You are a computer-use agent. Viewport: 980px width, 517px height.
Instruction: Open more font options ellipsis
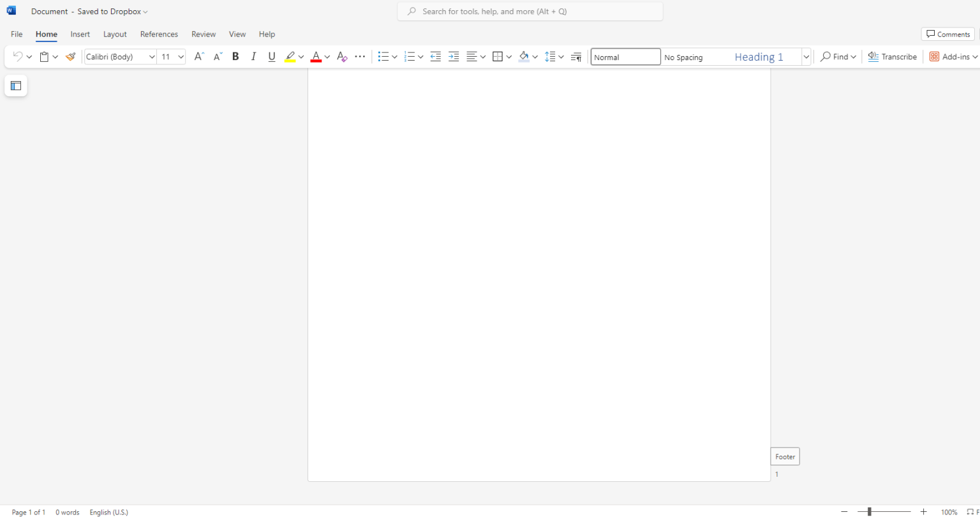click(x=360, y=57)
